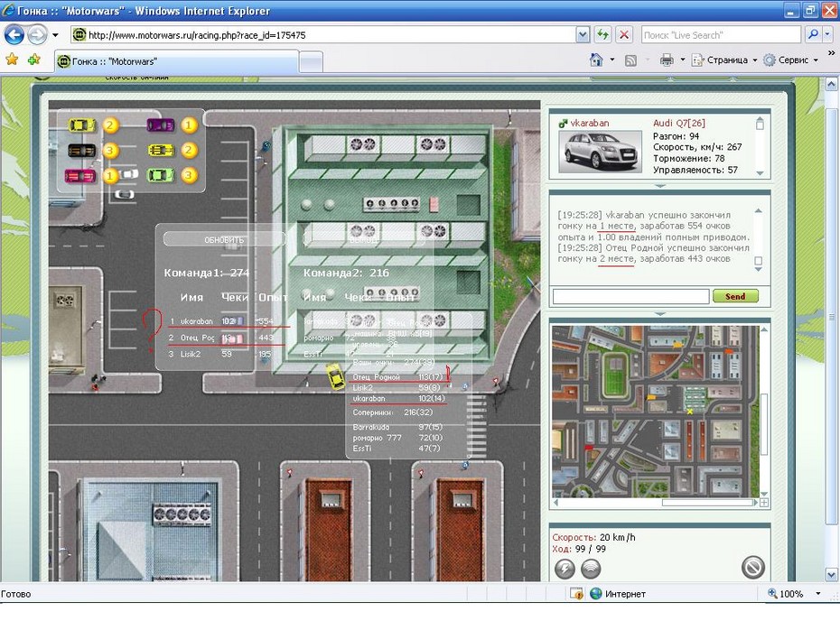Click the minimap horizontal scrollbar thumb
Screen dimensions: 840x630
(708, 503)
